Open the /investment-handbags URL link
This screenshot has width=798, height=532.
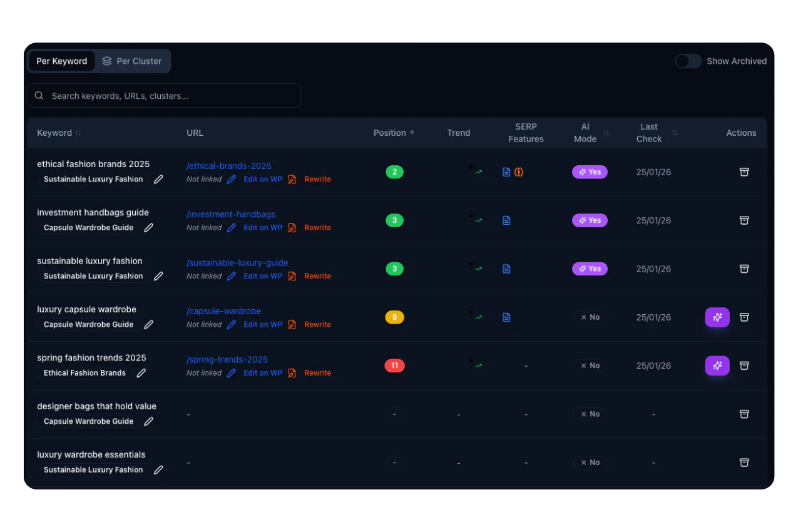click(231, 214)
